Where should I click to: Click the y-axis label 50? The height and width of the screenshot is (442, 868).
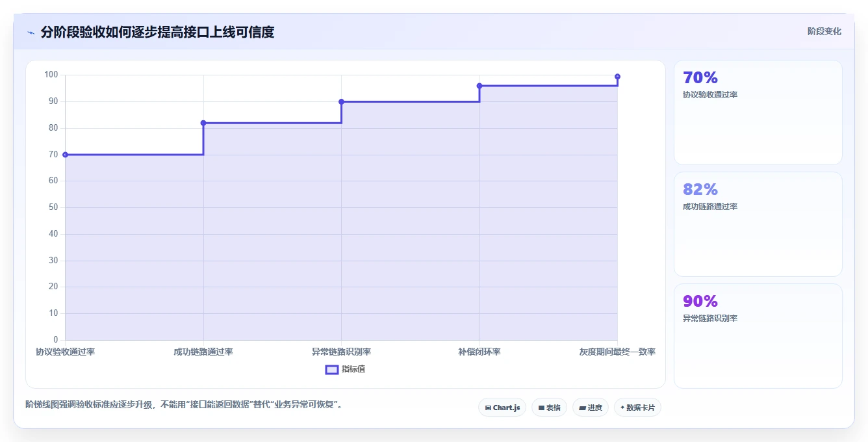54,207
